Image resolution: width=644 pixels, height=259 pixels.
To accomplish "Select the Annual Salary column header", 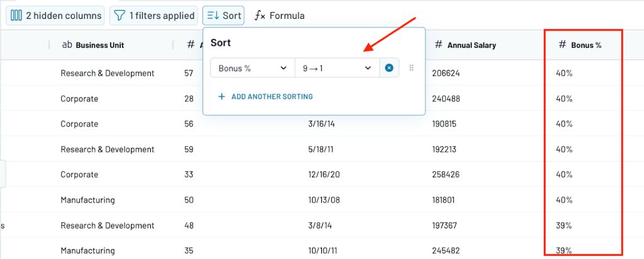I will point(465,45).
